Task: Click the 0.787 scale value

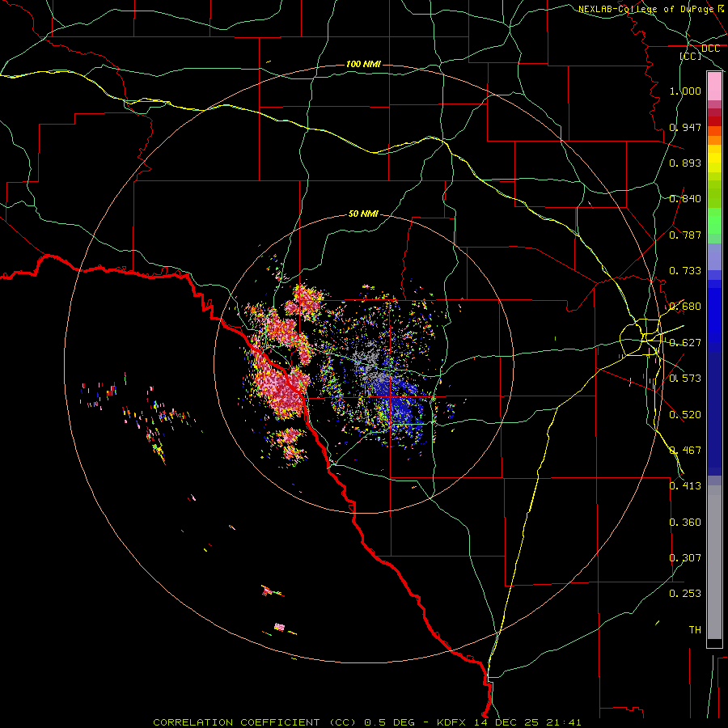Action: (685, 235)
